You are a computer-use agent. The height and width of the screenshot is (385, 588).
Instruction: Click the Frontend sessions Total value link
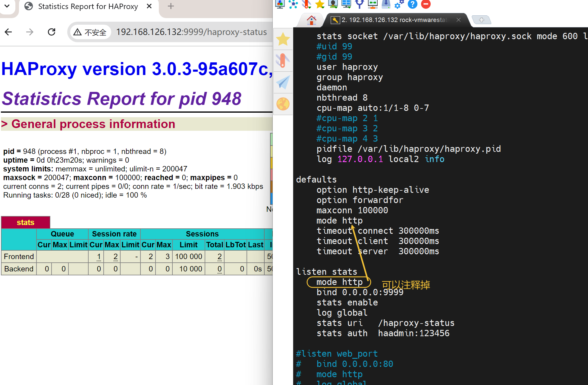click(x=219, y=257)
